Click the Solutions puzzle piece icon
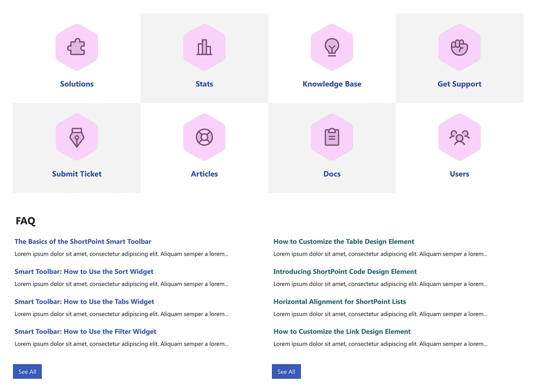 click(x=77, y=47)
